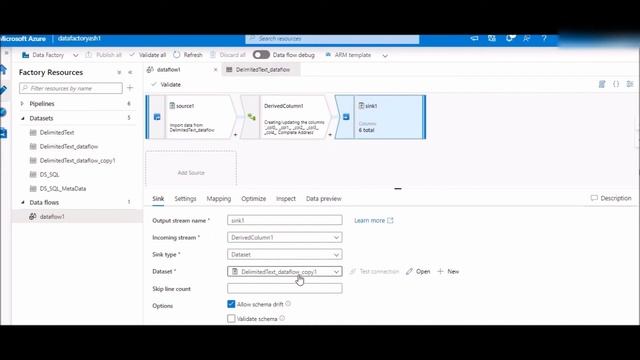Click the DerivedColumn1 transformation icon

click(252, 117)
